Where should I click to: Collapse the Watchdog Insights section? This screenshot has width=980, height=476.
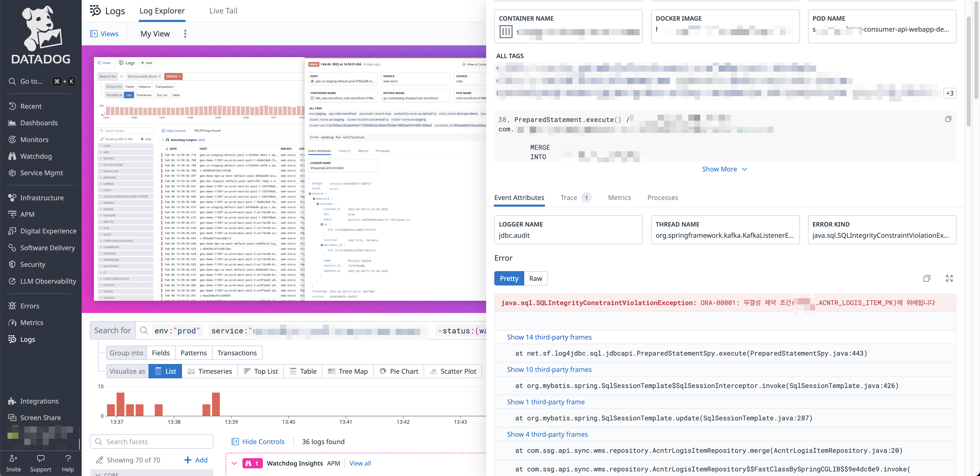coord(234,463)
